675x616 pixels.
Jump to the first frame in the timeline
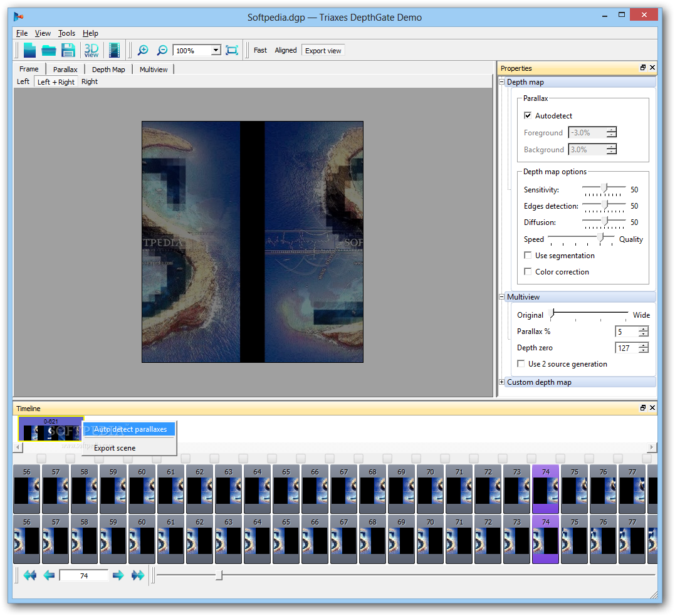coord(29,575)
